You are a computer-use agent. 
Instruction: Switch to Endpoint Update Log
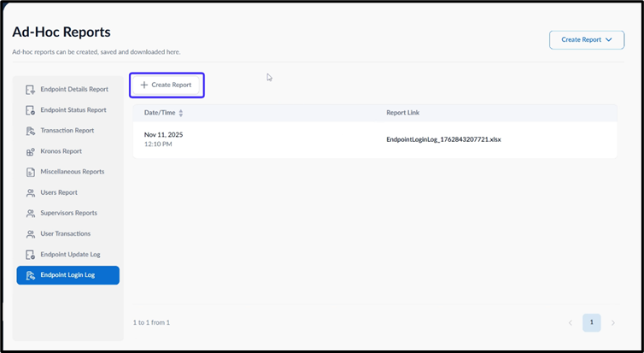68,255
